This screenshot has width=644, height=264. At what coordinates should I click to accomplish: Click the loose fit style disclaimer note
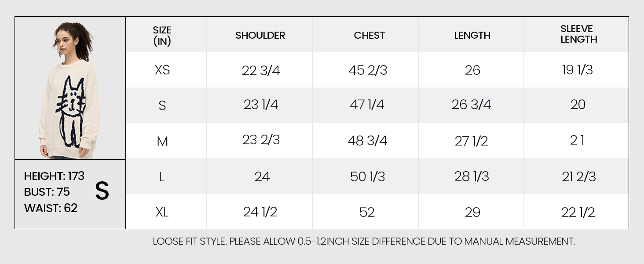(363, 241)
